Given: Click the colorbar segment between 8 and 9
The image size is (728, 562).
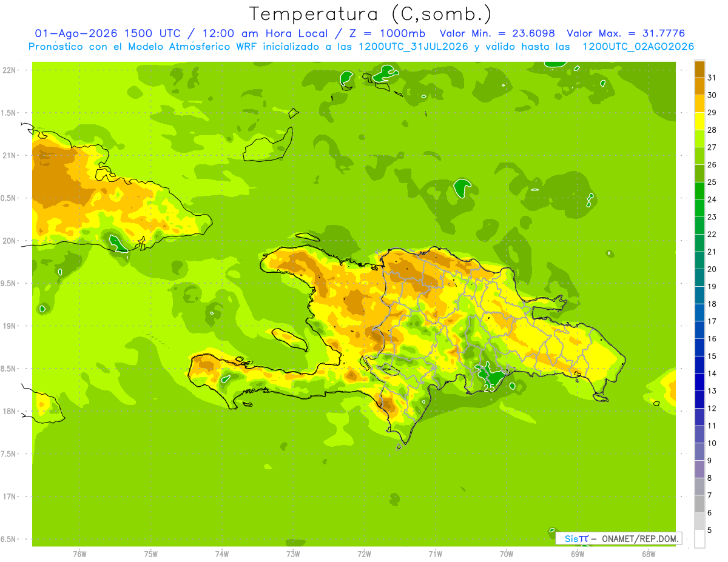Looking at the screenshot, I should click(699, 469).
